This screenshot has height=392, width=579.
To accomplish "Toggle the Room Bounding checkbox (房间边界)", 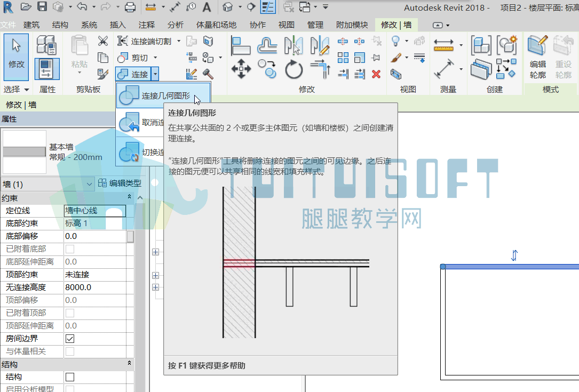I will click(x=70, y=339).
